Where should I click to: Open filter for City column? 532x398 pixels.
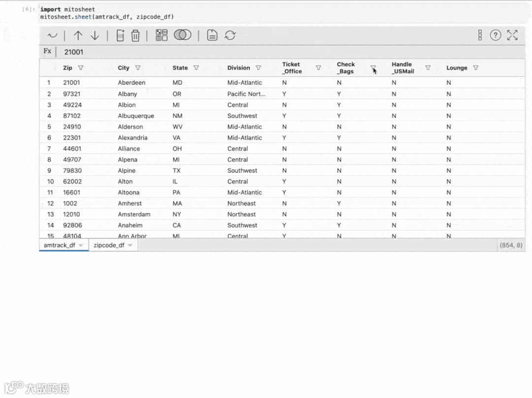tap(138, 68)
